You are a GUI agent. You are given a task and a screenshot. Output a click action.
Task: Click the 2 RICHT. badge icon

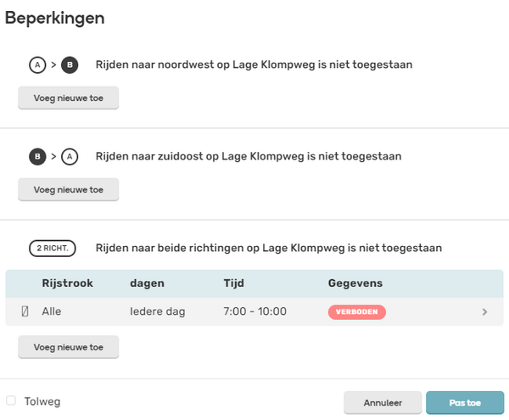(x=53, y=249)
